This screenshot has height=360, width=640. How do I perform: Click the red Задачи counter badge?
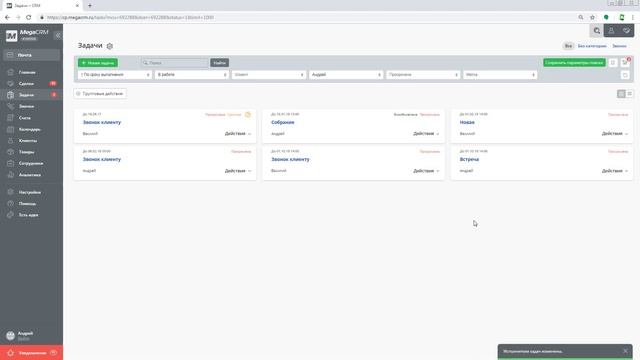(x=54, y=95)
